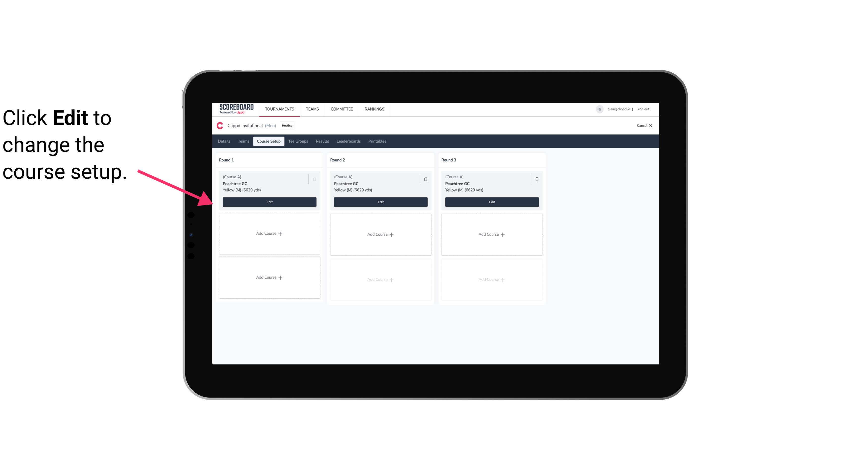Click Edit for Round 2 course
This screenshot has width=868, height=467.
[380, 201]
